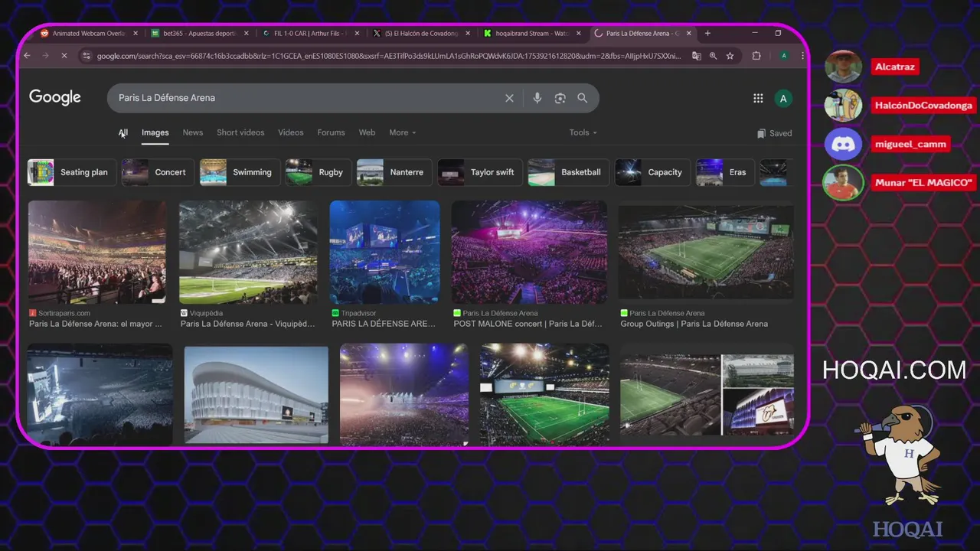This screenshot has width=980, height=551.
Task: Bookmark this page with star icon
Action: pos(730,56)
